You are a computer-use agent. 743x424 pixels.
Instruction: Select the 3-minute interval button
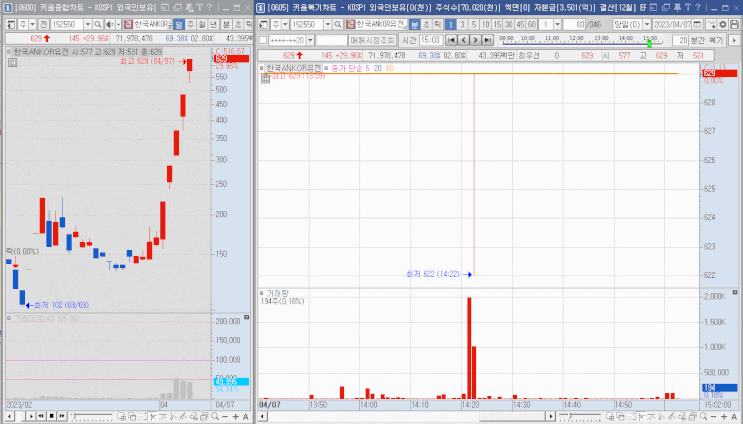click(462, 24)
